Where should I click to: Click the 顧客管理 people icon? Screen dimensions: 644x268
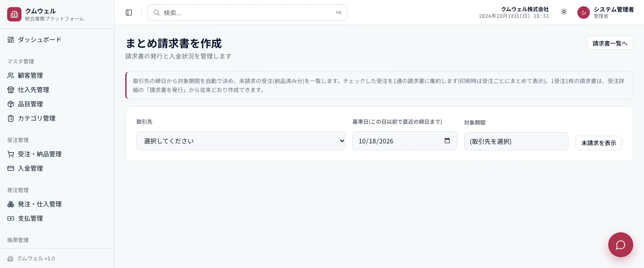point(11,75)
